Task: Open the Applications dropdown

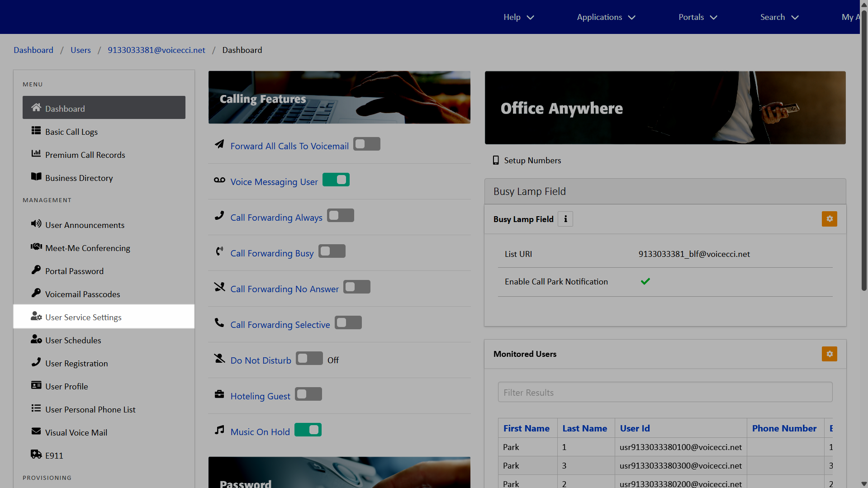Action: pyautogui.click(x=606, y=17)
